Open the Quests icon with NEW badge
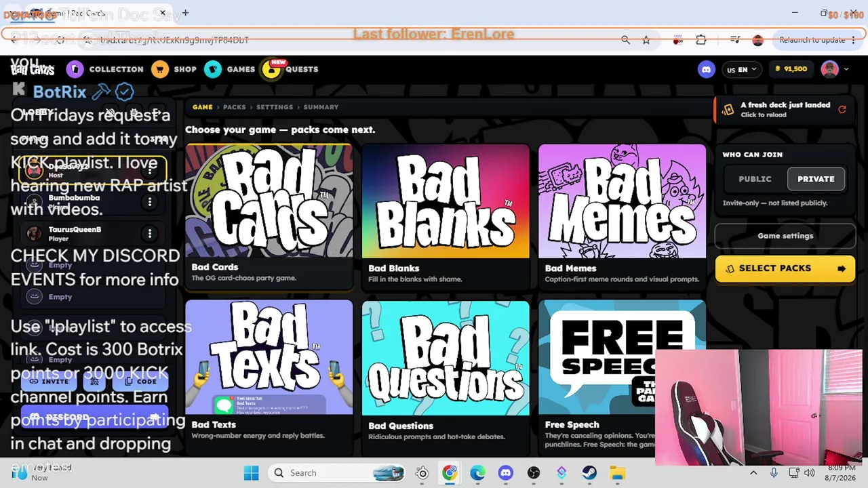 tap(271, 69)
